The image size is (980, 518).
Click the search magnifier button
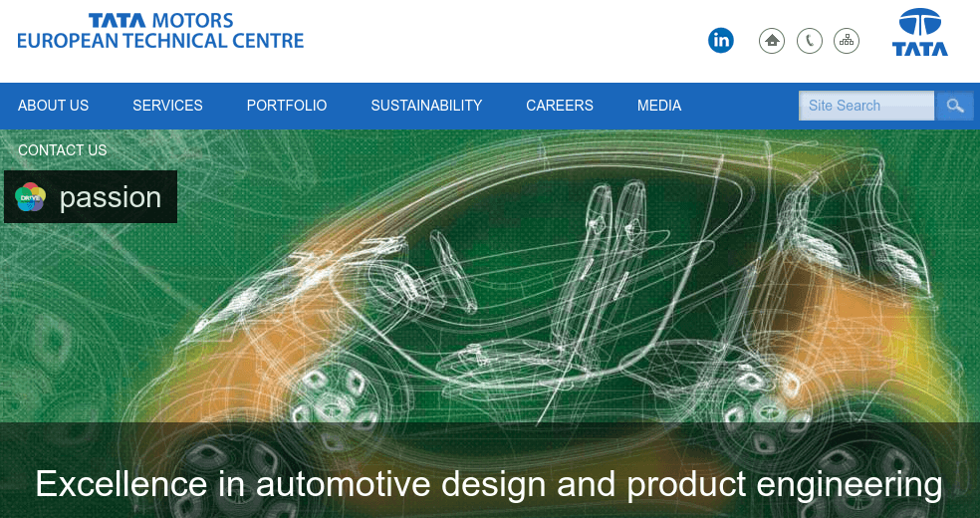[x=955, y=106]
